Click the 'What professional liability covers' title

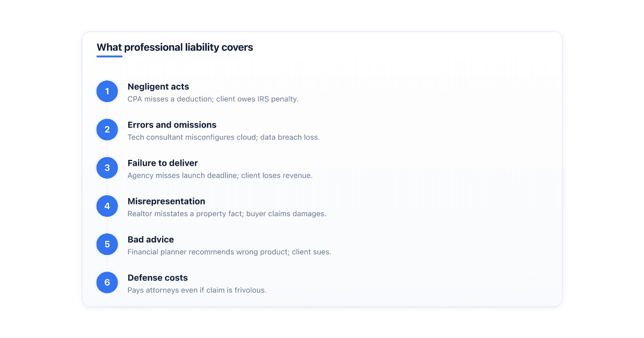pyautogui.click(x=175, y=47)
